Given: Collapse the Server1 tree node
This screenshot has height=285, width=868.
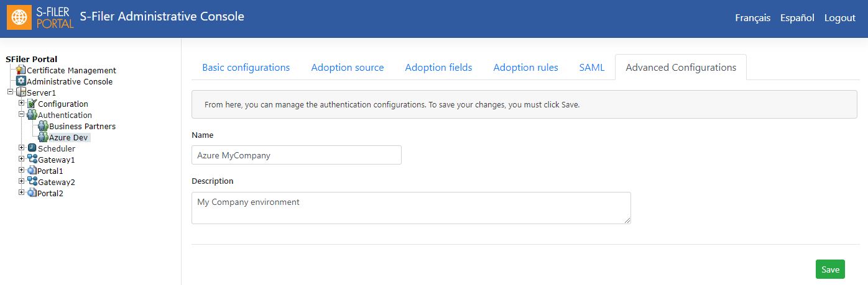Looking at the screenshot, I should pyautogui.click(x=10, y=92).
